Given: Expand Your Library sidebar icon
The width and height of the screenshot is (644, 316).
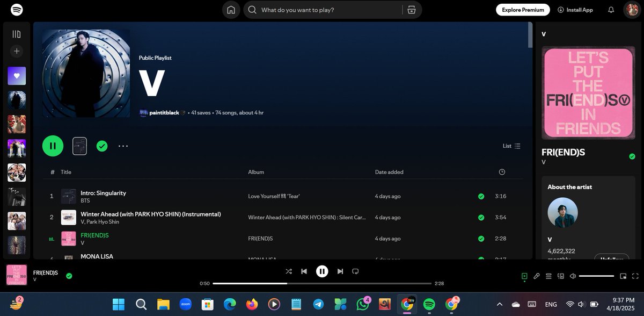Looking at the screenshot, I should [x=17, y=34].
